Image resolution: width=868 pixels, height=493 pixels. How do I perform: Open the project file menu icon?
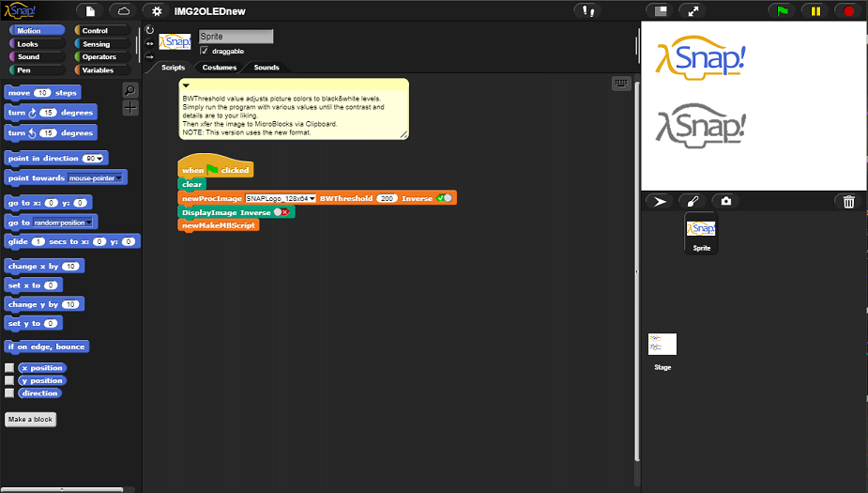[90, 11]
